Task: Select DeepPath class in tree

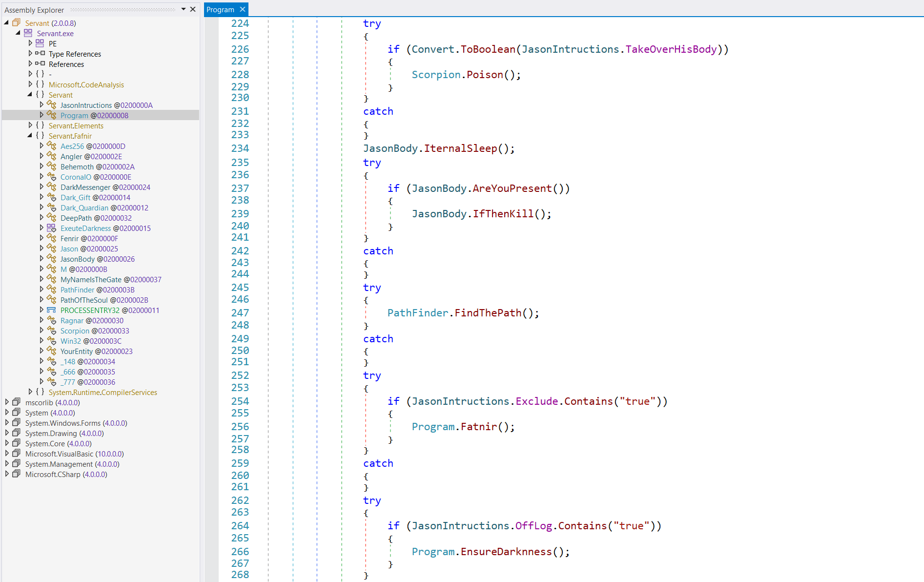Action: click(x=96, y=218)
